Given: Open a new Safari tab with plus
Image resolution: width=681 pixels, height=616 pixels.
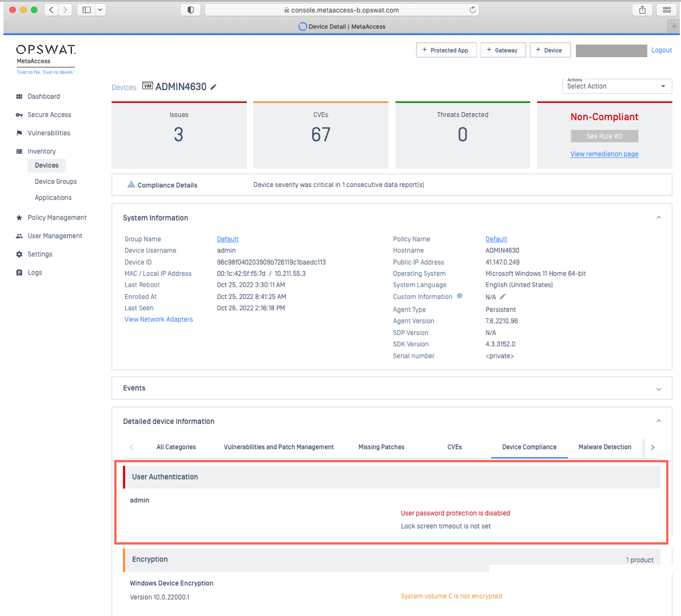Looking at the screenshot, I should (674, 26).
